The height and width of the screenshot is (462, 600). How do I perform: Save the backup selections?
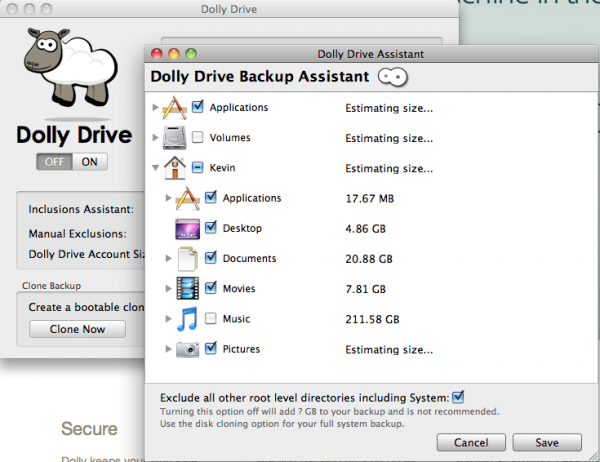pyautogui.click(x=547, y=442)
